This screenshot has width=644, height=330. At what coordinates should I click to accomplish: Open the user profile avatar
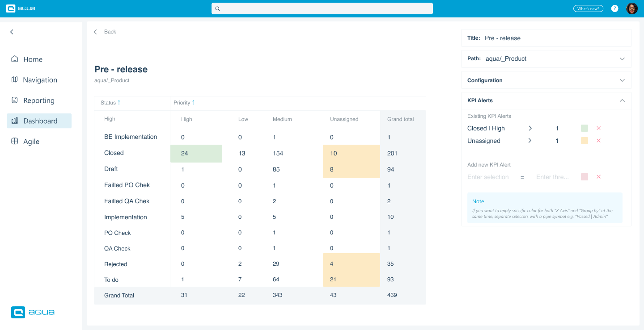[x=632, y=8]
